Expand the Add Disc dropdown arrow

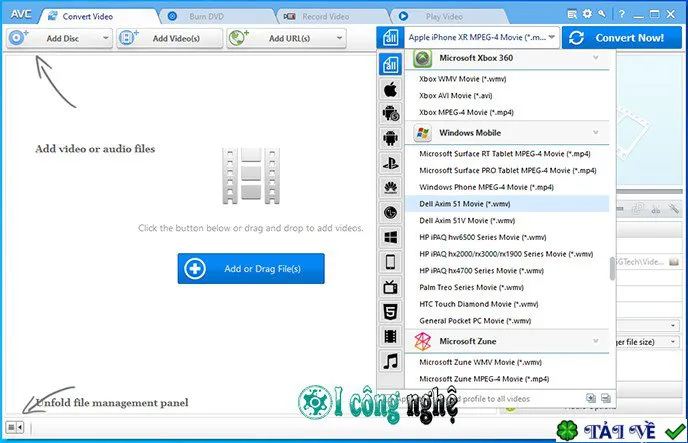coord(105,38)
